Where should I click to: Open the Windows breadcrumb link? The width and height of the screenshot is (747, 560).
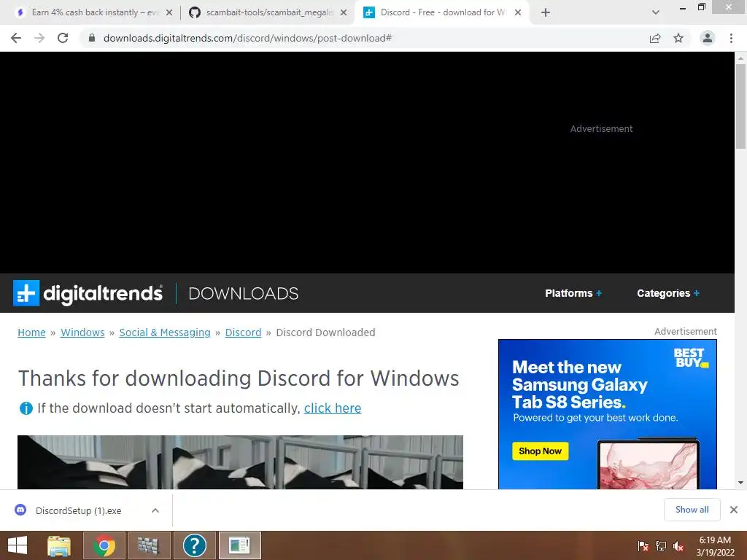[x=82, y=332]
